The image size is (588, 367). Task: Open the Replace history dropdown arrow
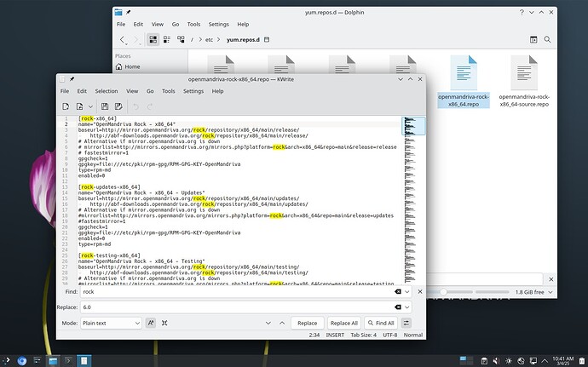point(406,307)
